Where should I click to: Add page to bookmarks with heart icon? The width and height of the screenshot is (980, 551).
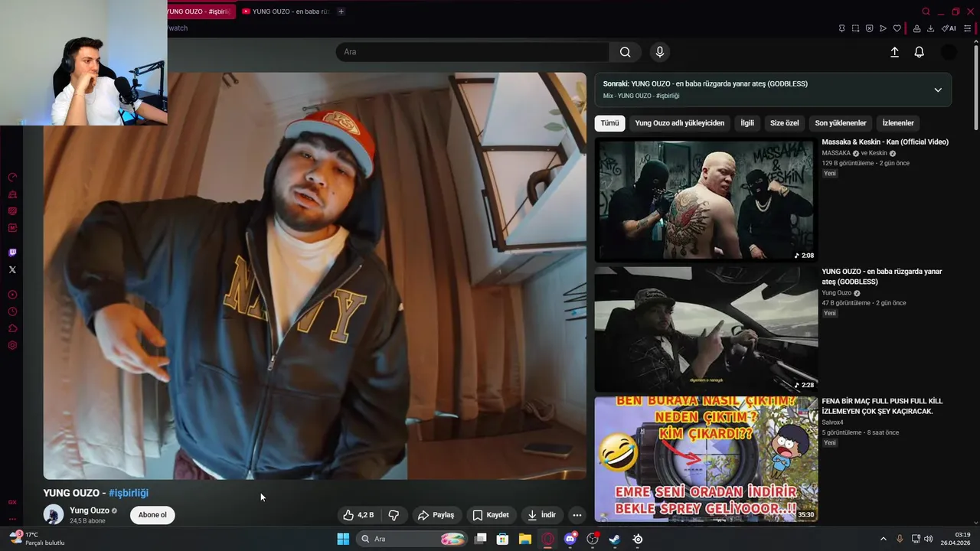[897, 28]
